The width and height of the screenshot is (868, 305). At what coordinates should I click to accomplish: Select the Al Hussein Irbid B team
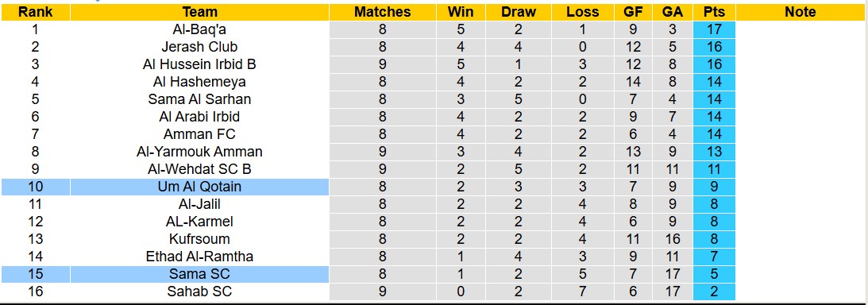click(200, 64)
